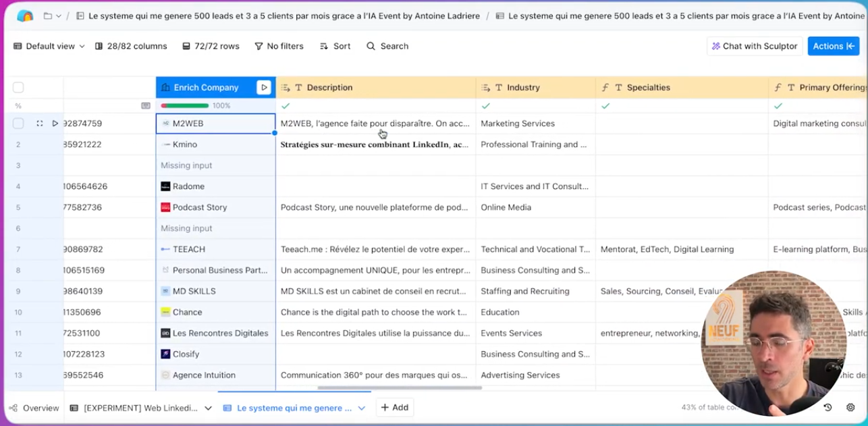Click the Industry column mapping icon
The image size is (868, 426).
click(485, 87)
